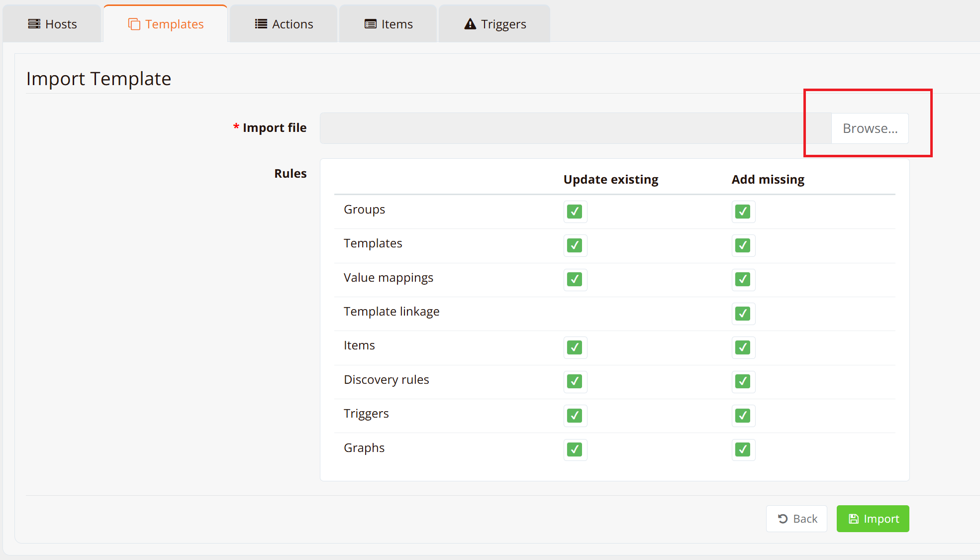Click the Items row label in rules

point(359,345)
